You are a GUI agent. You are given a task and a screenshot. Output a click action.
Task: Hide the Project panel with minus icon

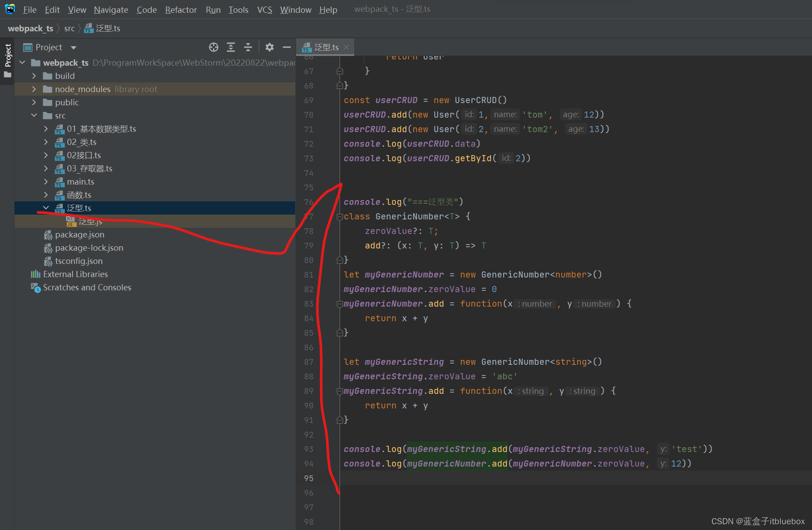coord(287,47)
